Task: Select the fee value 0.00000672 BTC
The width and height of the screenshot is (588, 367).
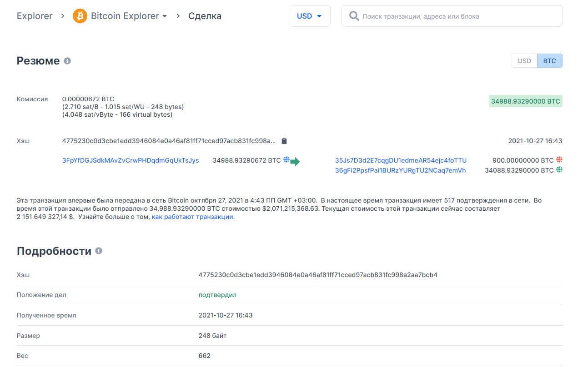Action: [88, 99]
